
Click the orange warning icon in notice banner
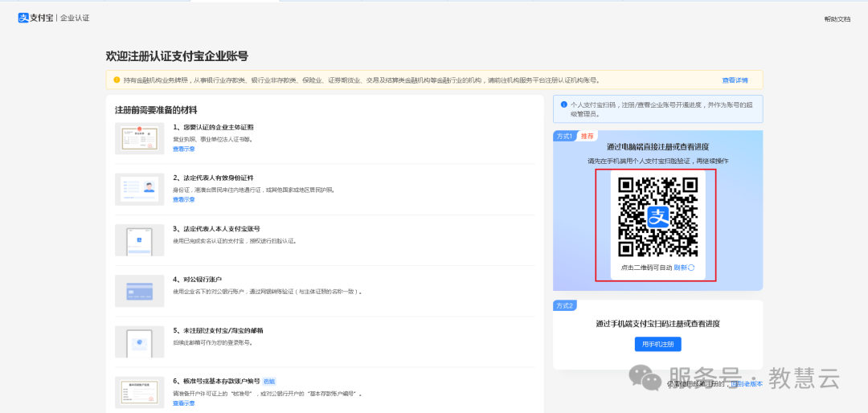[117, 80]
